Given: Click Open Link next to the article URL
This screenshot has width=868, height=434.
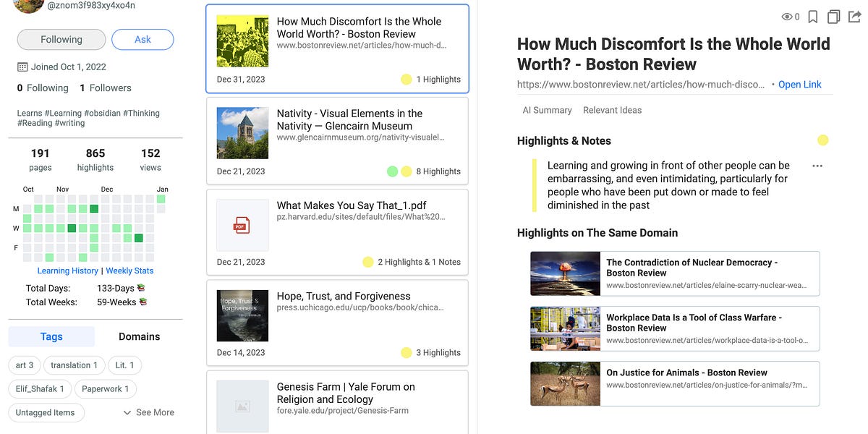Looking at the screenshot, I should 799,85.
